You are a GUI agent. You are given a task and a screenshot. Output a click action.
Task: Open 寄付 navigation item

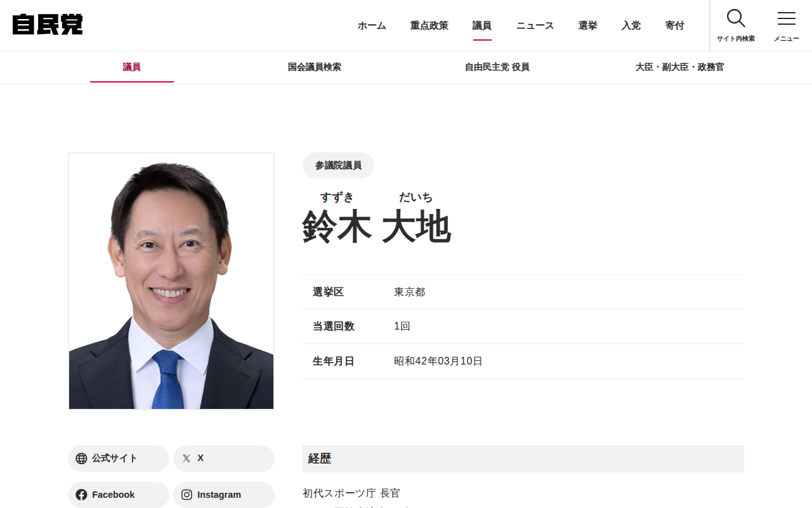(x=675, y=25)
